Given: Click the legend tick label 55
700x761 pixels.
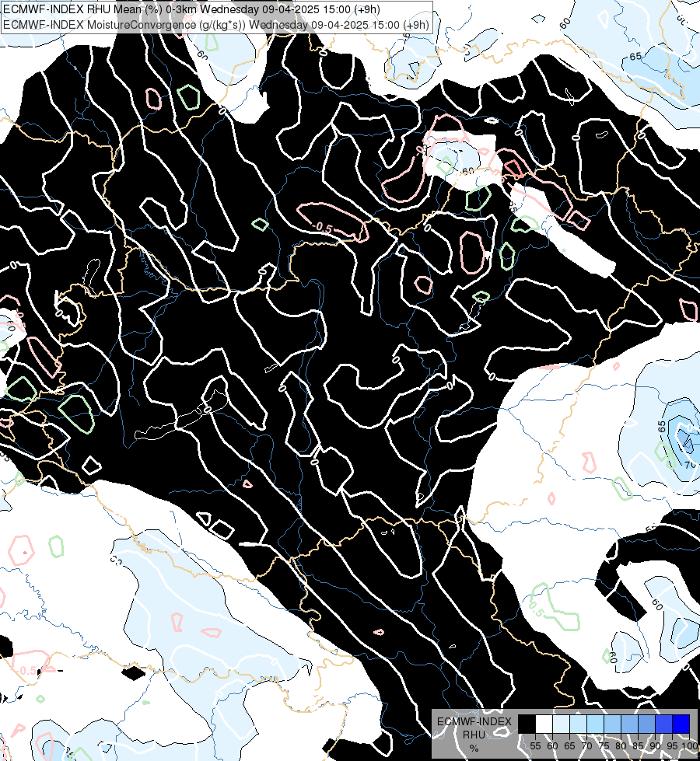Looking at the screenshot, I should pyautogui.click(x=535, y=746).
